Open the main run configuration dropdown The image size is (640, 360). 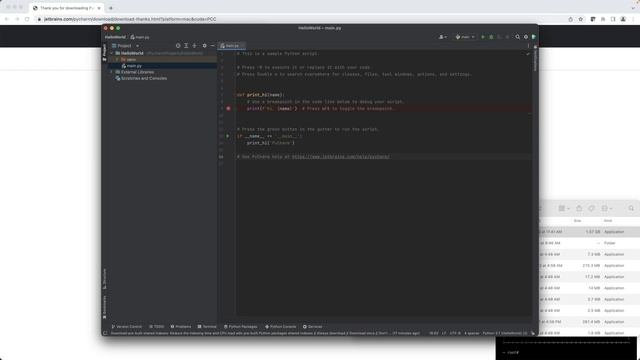click(x=465, y=37)
